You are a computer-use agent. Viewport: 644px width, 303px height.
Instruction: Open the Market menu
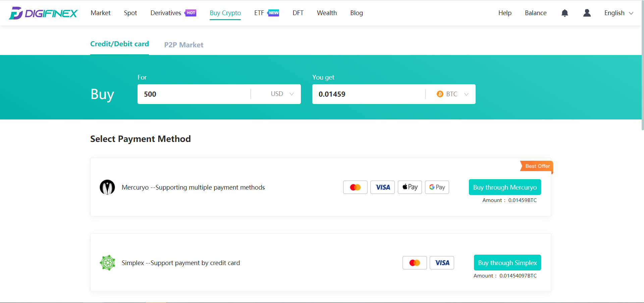pos(101,13)
